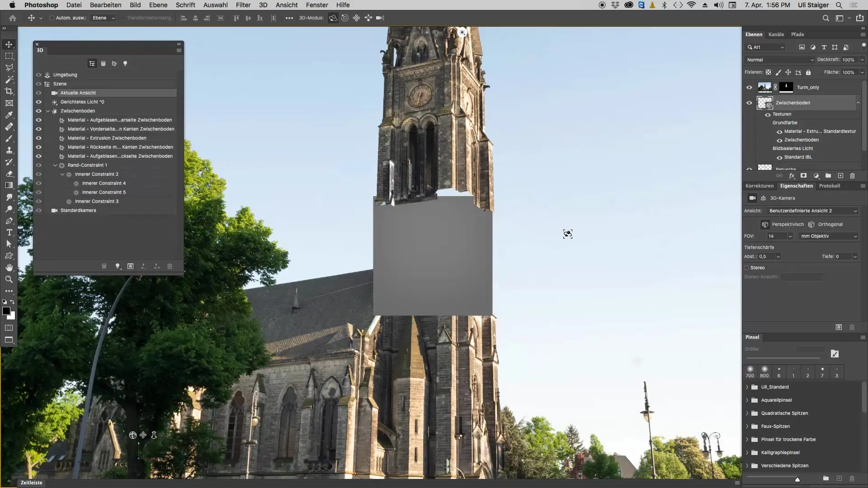
Task: Expand Uli_Standard brush folder
Action: pos(747,387)
